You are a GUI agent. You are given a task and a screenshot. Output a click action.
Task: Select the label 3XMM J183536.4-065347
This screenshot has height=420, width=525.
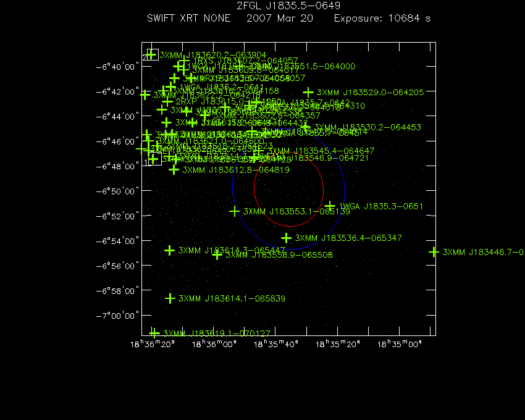(348, 238)
